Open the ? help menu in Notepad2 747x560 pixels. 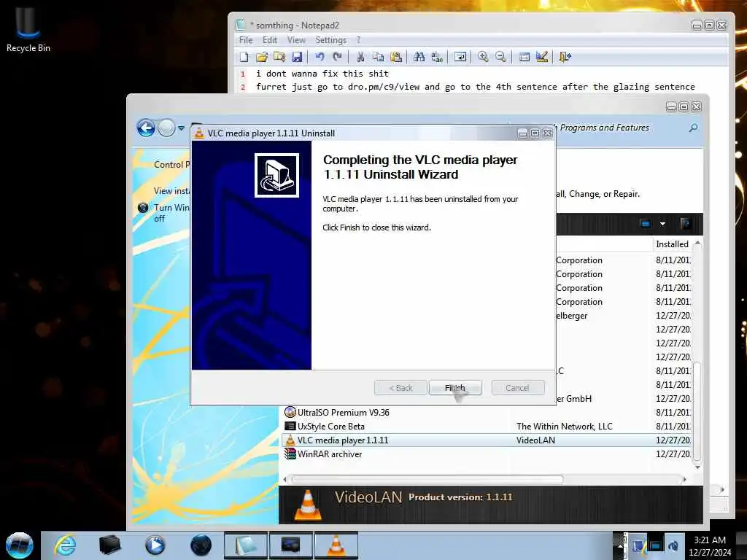click(x=358, y=40)
